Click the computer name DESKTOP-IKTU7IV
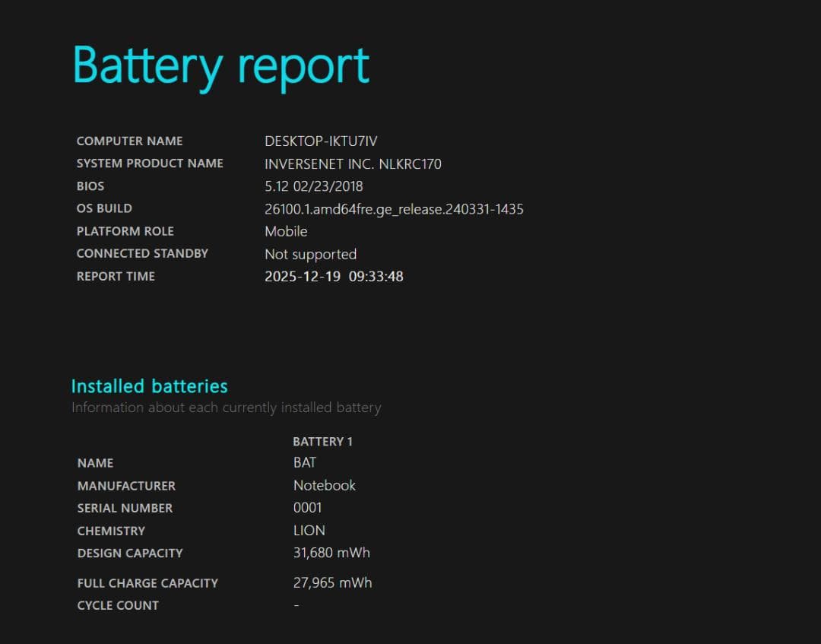 (321, 141)
